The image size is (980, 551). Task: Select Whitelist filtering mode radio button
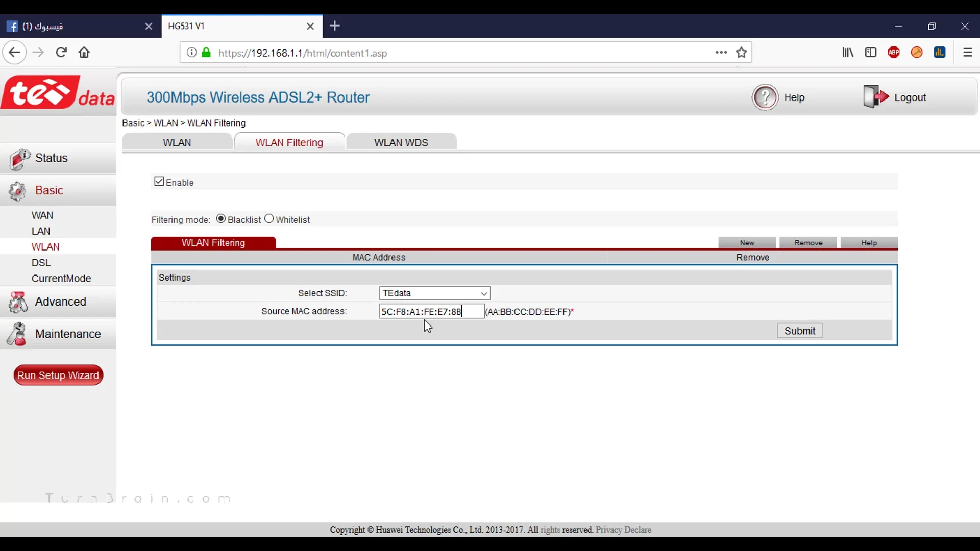269,219
